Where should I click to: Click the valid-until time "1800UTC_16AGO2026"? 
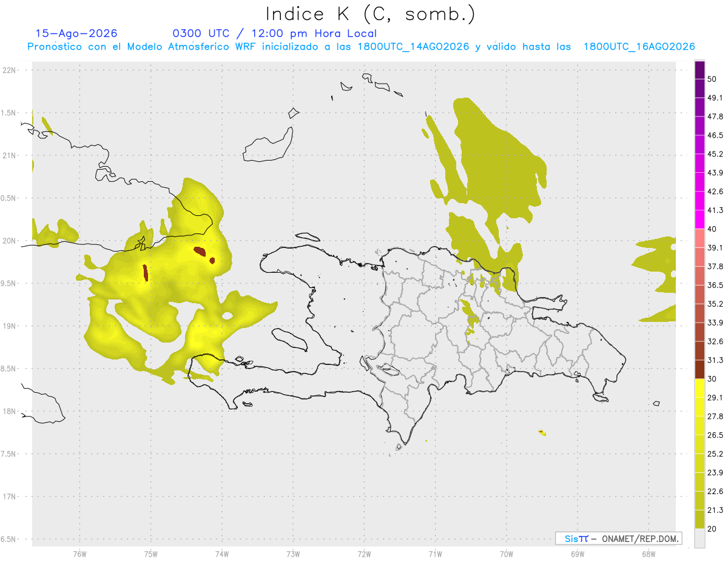tap(639, 47)
